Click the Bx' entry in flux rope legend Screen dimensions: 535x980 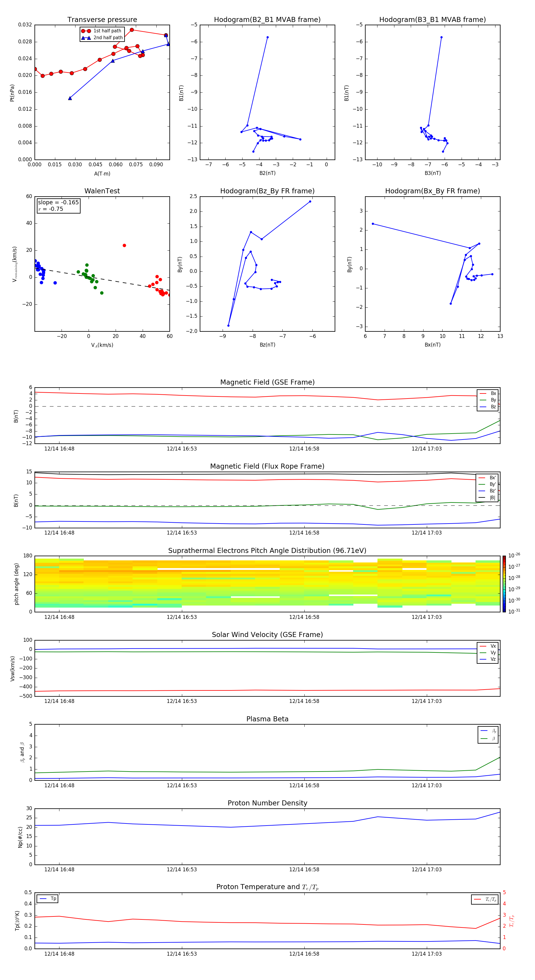tap(487, 478)
